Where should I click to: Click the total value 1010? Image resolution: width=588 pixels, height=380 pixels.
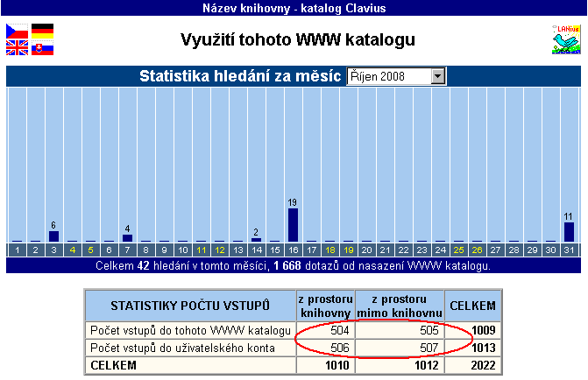click(337, 365)
